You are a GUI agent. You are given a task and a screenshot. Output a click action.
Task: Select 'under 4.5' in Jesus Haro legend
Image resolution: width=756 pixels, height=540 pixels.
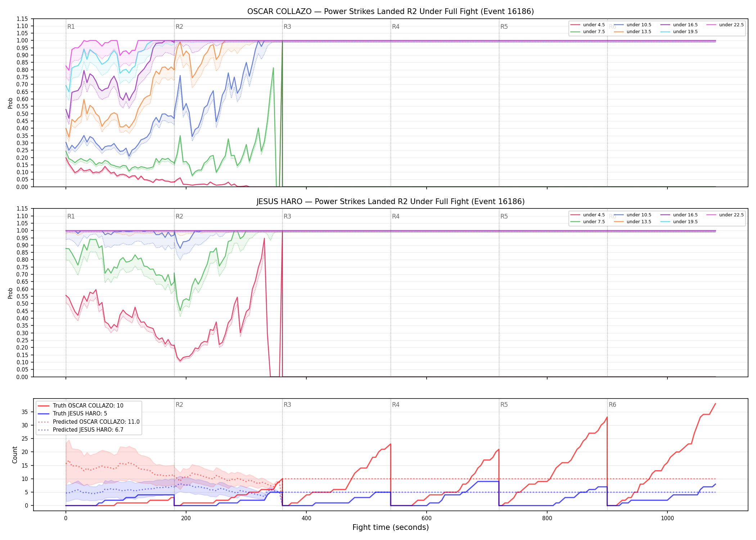588,215
